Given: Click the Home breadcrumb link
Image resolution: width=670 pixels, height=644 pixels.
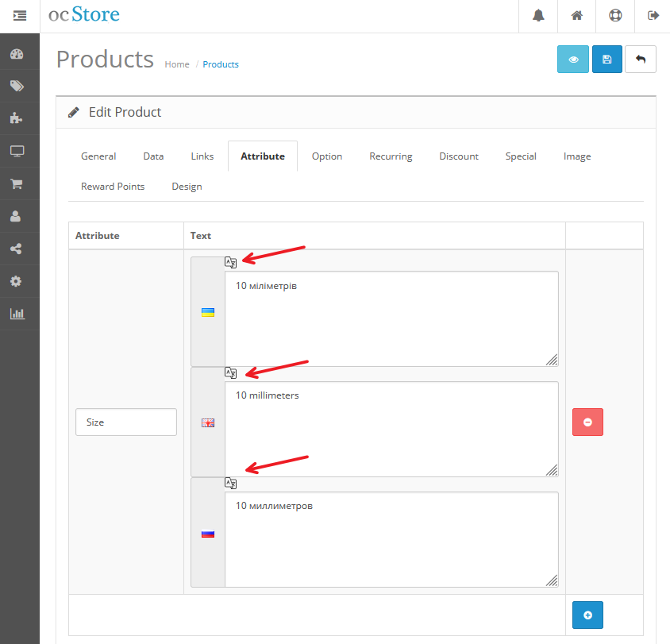Looking at the screenshot, I should pyautogui.click(x=177, y=64).
